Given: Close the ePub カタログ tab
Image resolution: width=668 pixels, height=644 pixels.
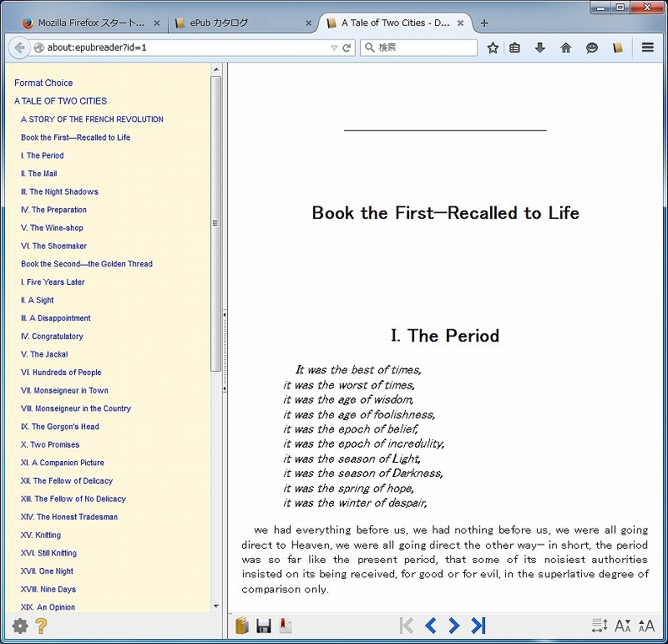Looking at the screenshot, I should tap(308, 23).
